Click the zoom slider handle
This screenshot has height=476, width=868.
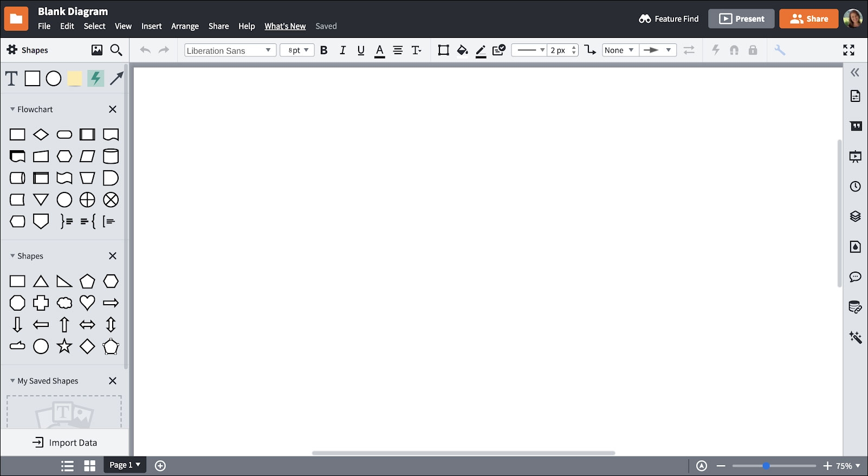(x=766, y=466)
